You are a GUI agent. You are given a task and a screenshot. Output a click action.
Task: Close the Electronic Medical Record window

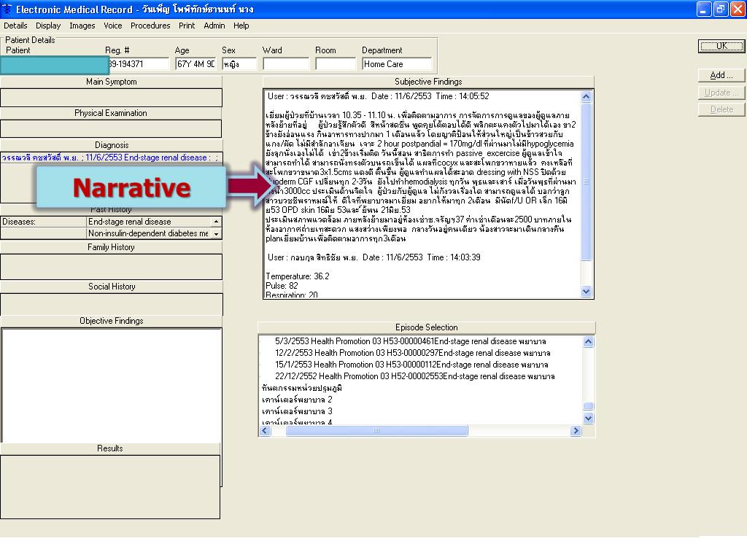click(x=737, y=9)
